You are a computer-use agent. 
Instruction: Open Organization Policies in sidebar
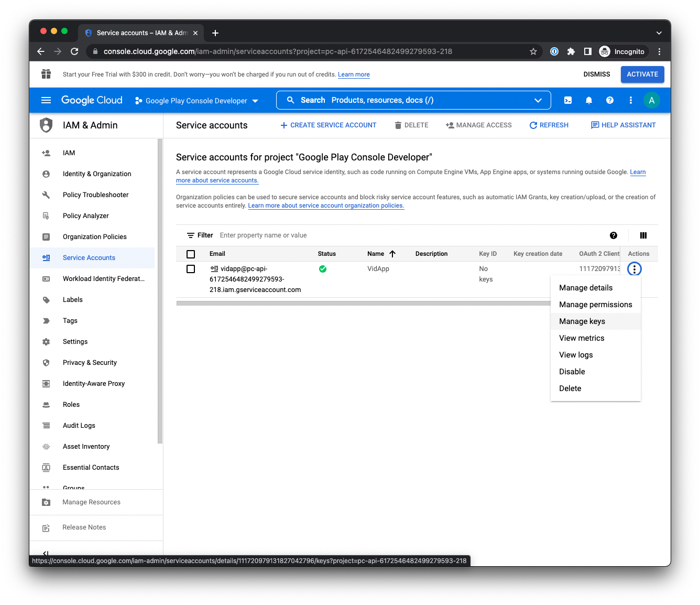[x=92, y=237]
